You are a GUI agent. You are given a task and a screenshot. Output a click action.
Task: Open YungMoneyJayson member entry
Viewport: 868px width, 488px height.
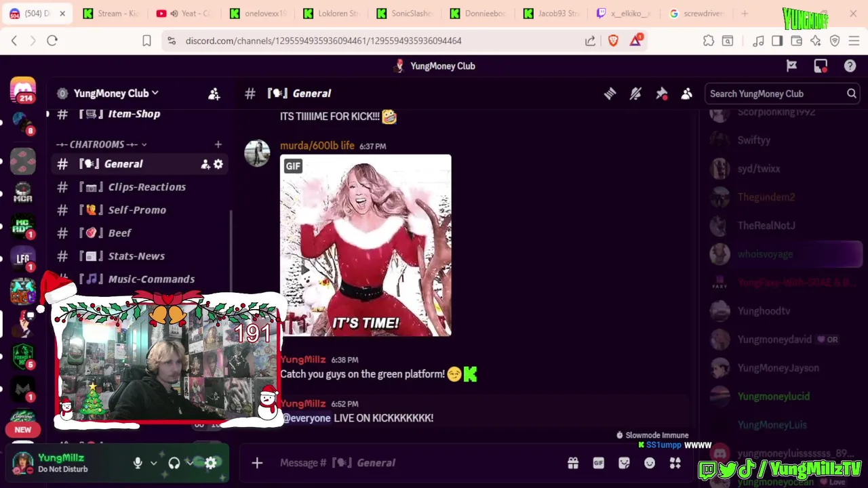(x=778, y=368)
